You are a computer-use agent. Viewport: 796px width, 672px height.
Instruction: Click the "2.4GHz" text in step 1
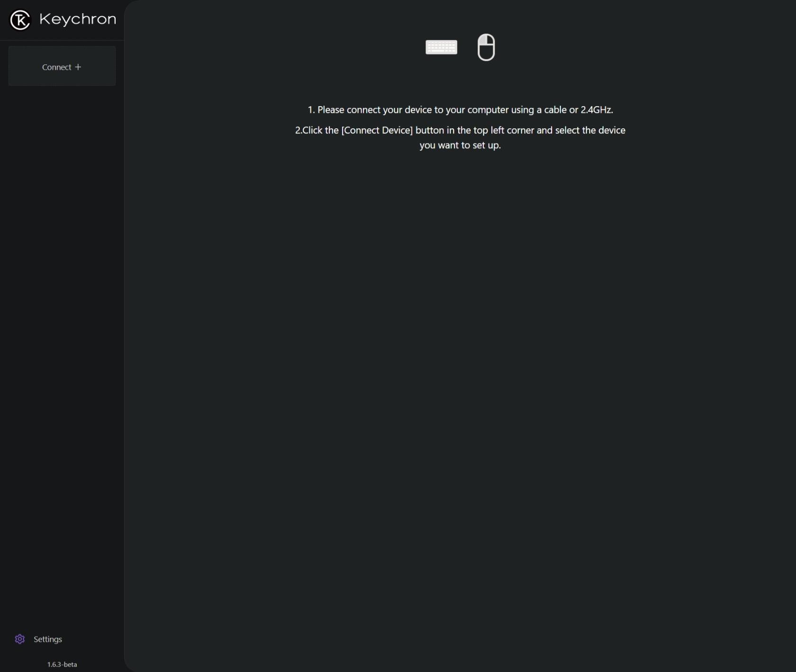pyautogui.click(x=597, y=110)
